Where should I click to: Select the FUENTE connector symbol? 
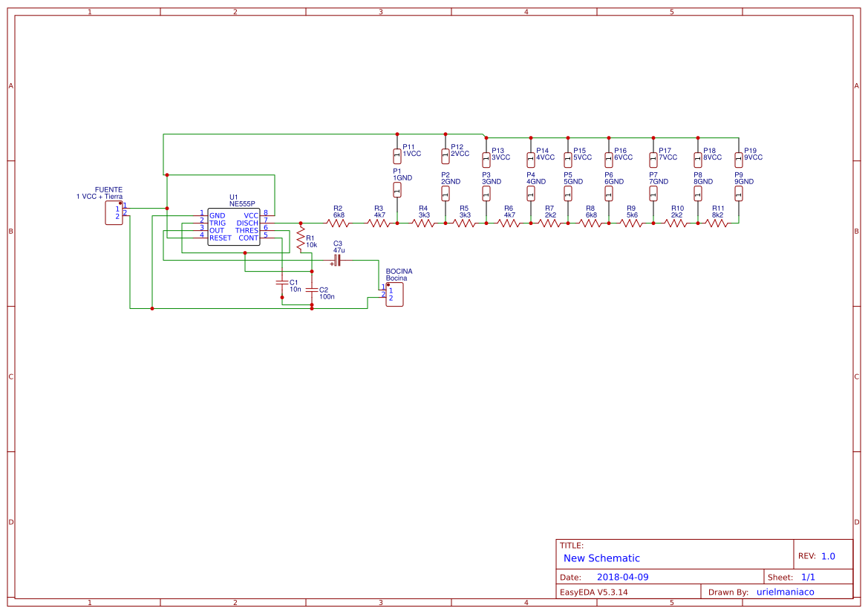pyautogui.click(x=114, y=213)
